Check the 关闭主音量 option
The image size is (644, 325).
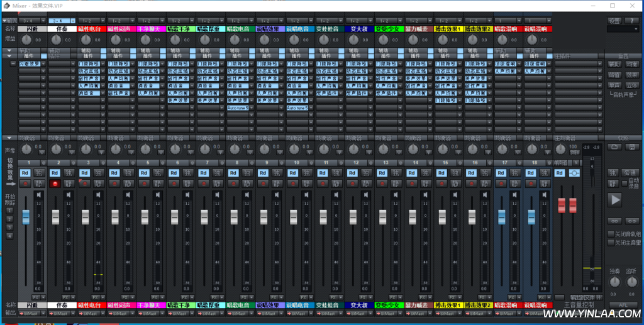click(611, 242)
